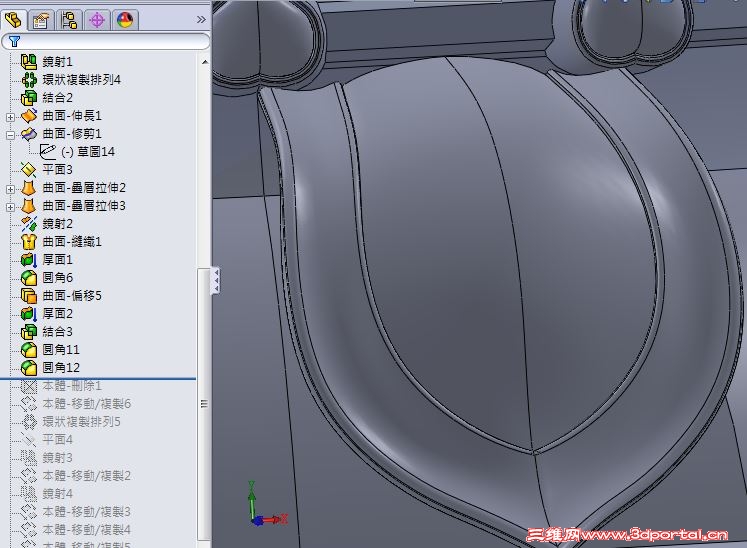Click the 鏡射1 label text
Image resolution: width=747 pixels, height=548 pixels.
coord(57,62)
